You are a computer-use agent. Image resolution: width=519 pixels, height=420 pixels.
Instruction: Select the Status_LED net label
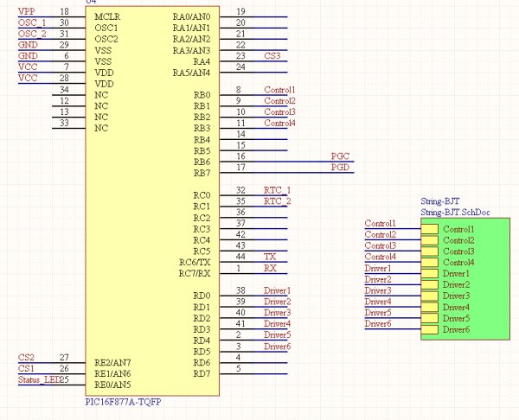point(40,379)
